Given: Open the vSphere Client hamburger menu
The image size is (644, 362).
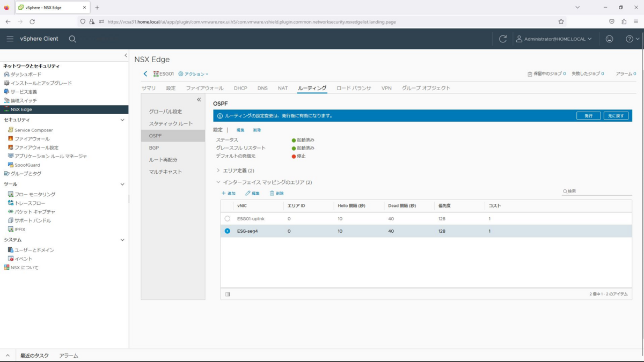Looking at the screenshot, I should [x=10, y=39].
